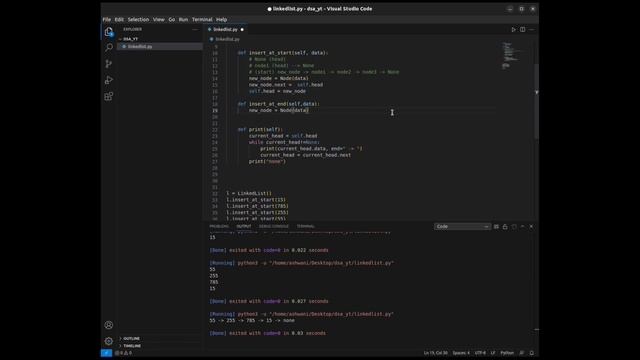Open the Search view in activity bar
Viewport: 640px width, 360px height.
coord(109,48)
